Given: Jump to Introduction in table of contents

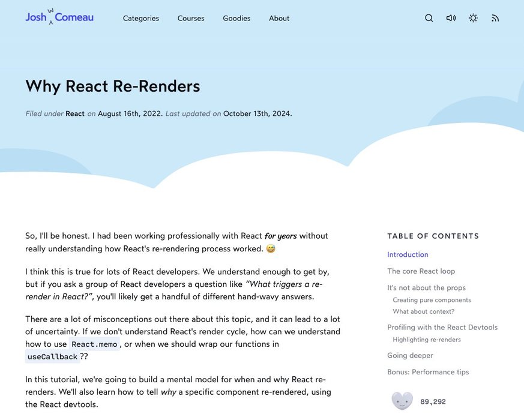Looking at the screenshot, I should (408, 254).
